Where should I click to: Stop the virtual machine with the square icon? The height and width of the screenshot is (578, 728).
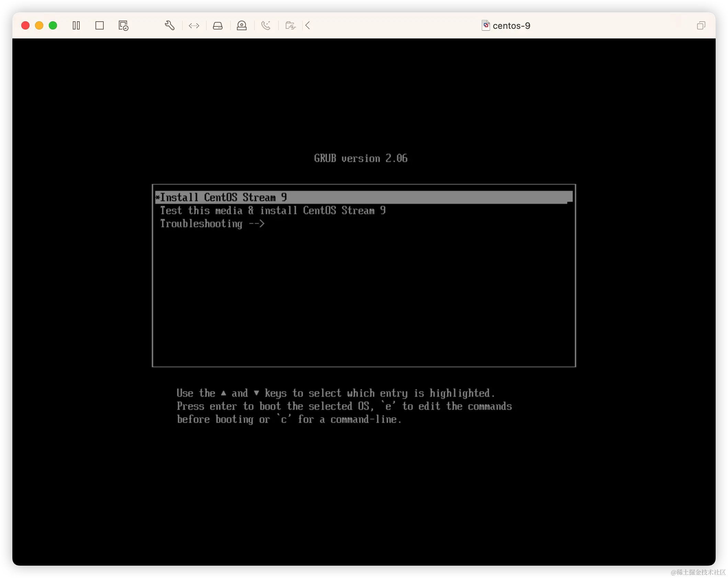(100, 25)
